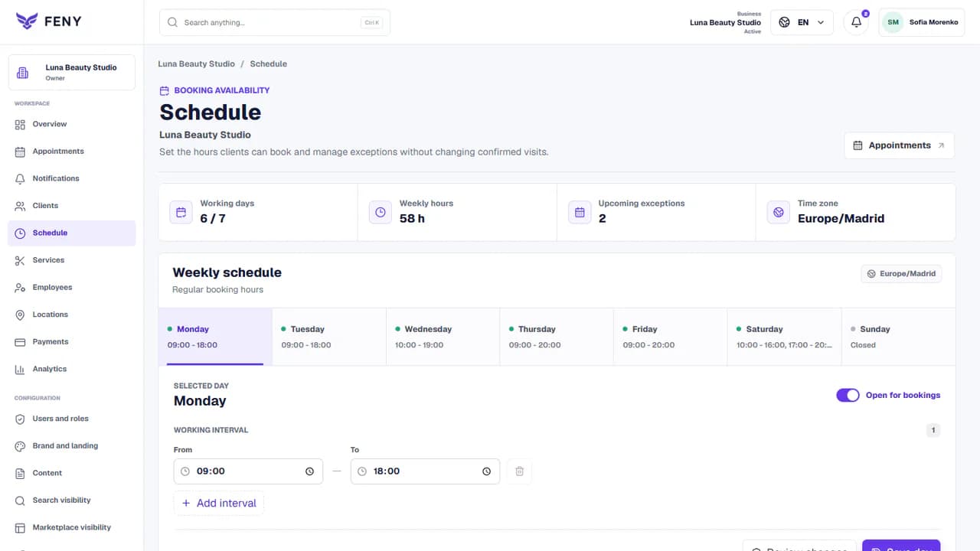The width and height of the screenshot is (980, 551).
Task: Click the Content document icon in sidebar
Action: tap(20, 473)
